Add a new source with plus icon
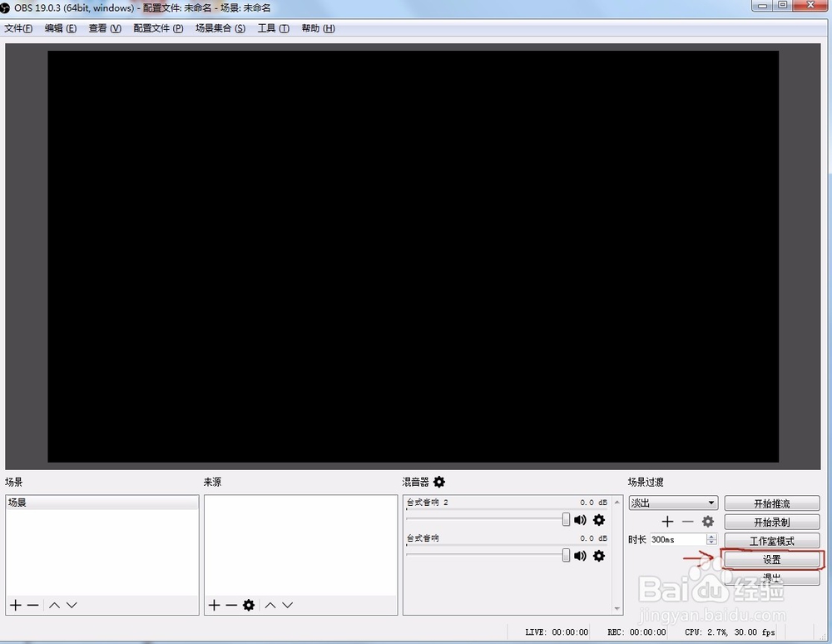Screen dimensions: 832x644 [214, 605]
